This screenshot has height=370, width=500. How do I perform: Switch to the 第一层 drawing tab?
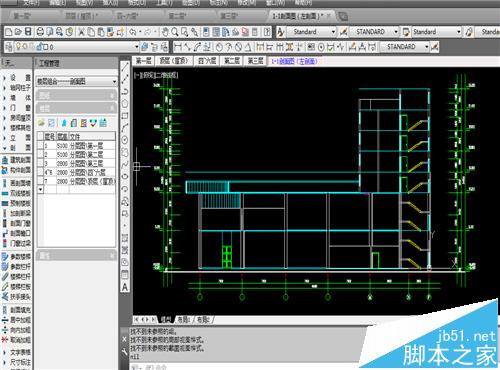coord(144,61)
